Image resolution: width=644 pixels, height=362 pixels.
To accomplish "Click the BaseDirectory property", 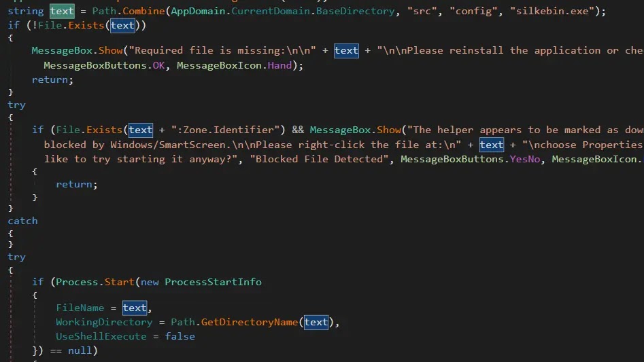I will (x=355, y=11).
